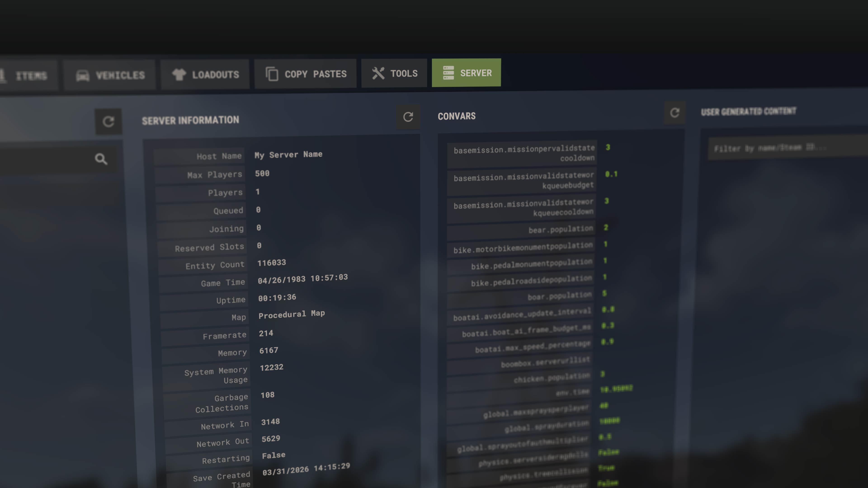Screen dimensions: 868x488
Task: Open the Server tab
Action: pos(466,73)
